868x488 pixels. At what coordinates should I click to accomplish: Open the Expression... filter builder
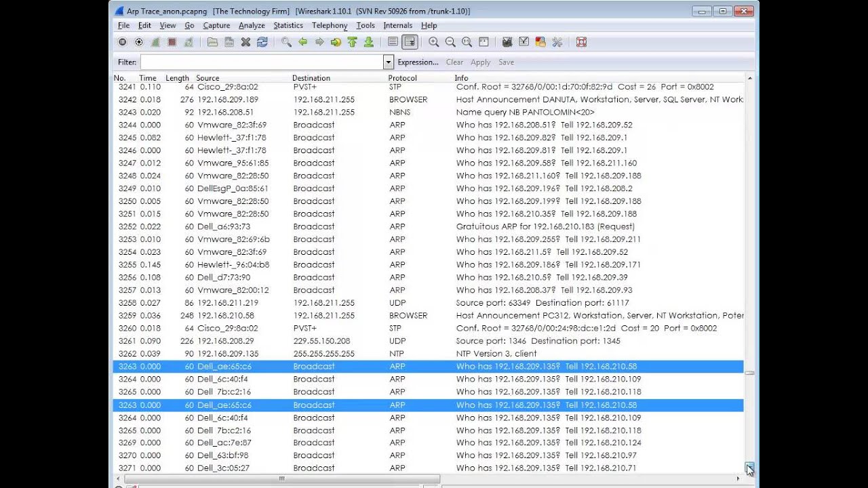[418, 62]
